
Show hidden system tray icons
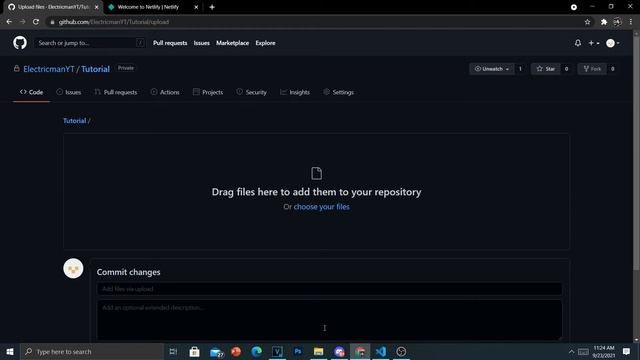[571, 351]
